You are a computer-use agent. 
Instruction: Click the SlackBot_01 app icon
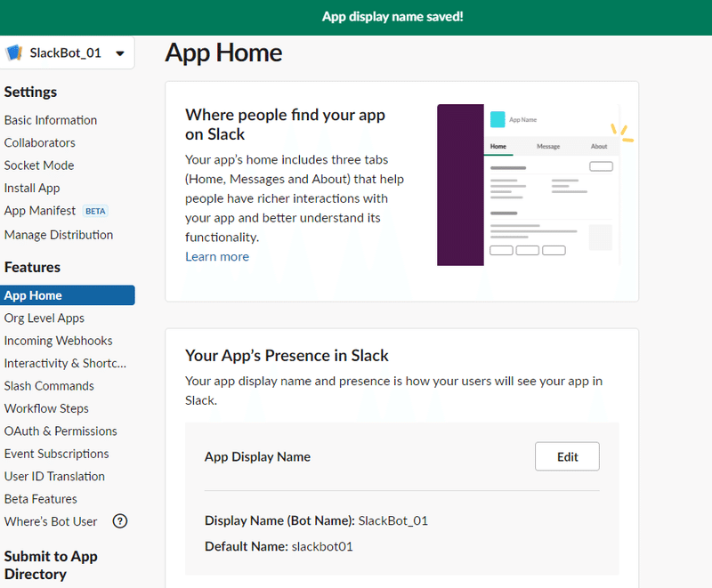pyautogui.click(x=14, y=53)
